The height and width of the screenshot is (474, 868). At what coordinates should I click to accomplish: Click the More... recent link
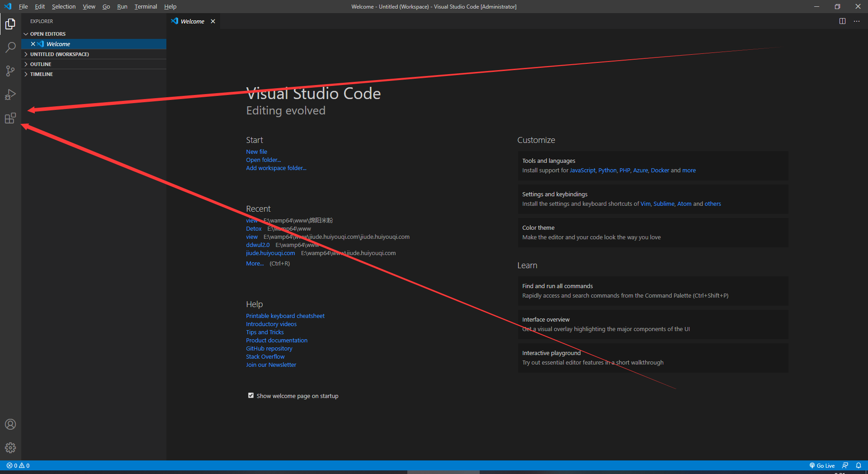pos(255,263)
